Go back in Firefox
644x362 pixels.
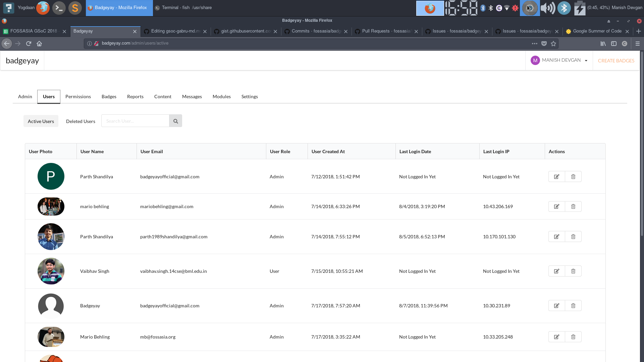(x=7, y=44)
